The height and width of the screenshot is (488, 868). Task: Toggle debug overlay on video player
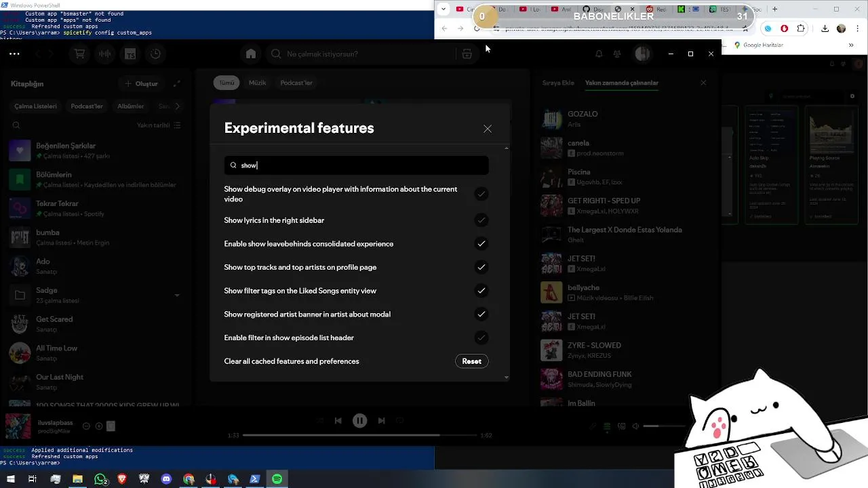tap(481, 194)
